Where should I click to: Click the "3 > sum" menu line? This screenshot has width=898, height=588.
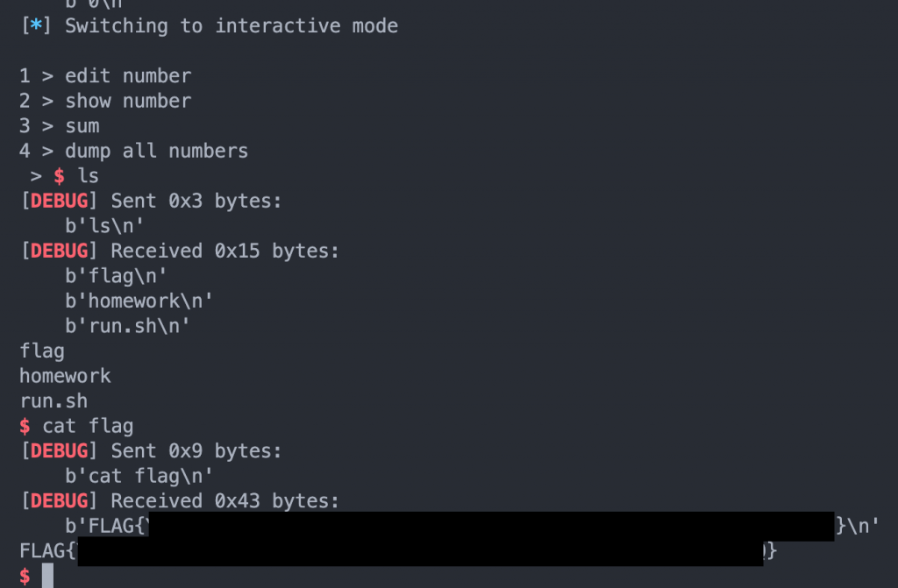[60, 126]
